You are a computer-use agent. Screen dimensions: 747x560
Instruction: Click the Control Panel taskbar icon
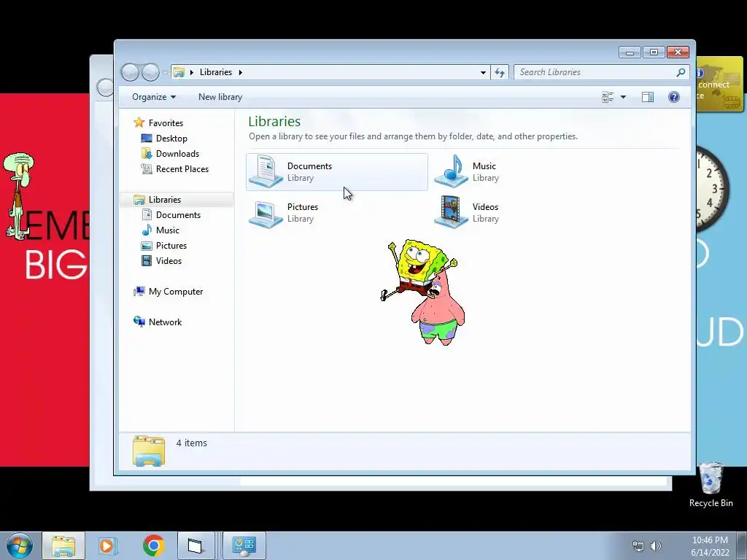pos(244,545)
